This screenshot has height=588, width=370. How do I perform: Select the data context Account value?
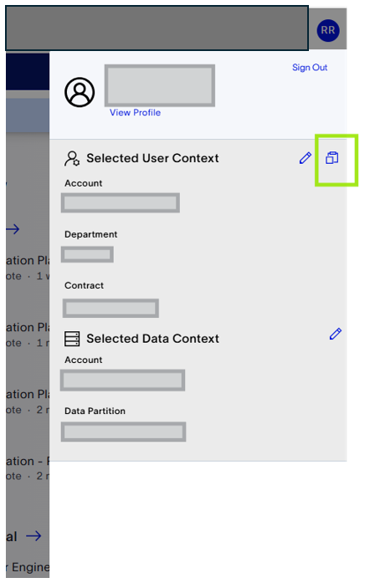pos(123,381)
